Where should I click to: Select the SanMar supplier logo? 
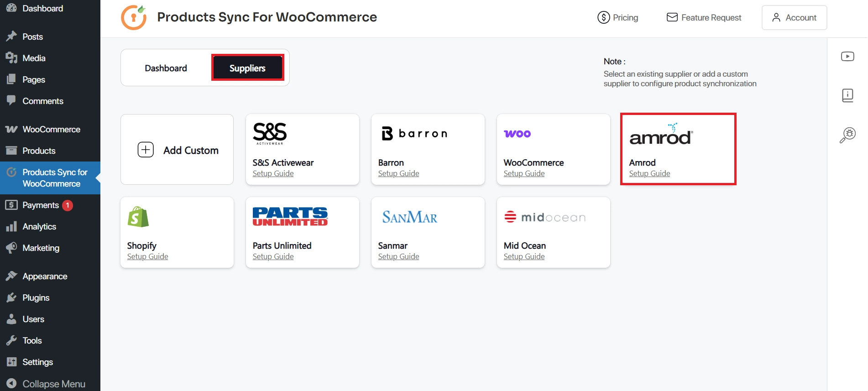click(409, 217)
